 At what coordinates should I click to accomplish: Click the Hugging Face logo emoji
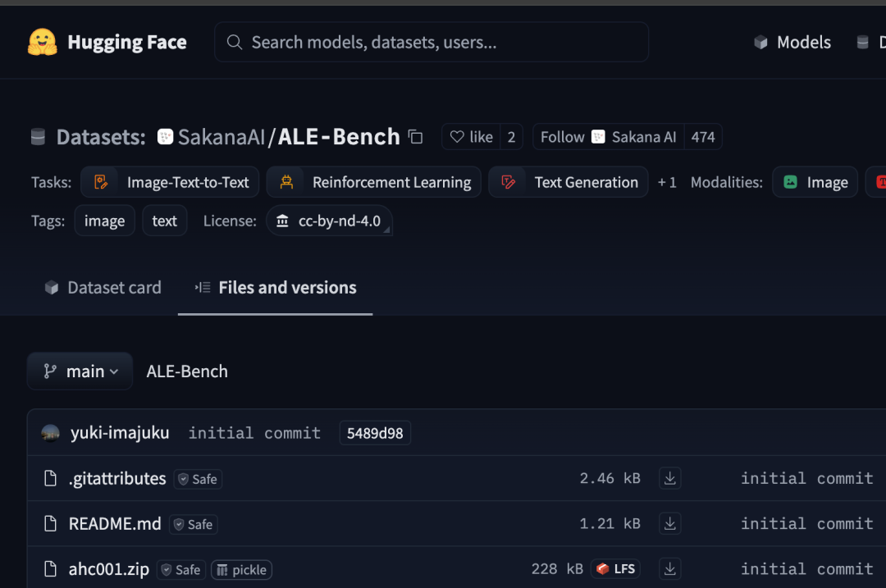43,43
